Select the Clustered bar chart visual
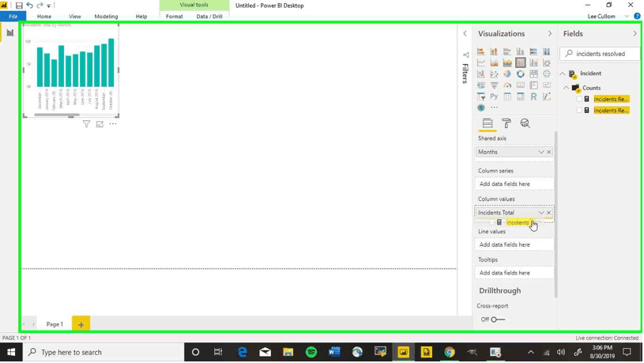644x363 pixels. pyautogui.click(x=507, y=51)
